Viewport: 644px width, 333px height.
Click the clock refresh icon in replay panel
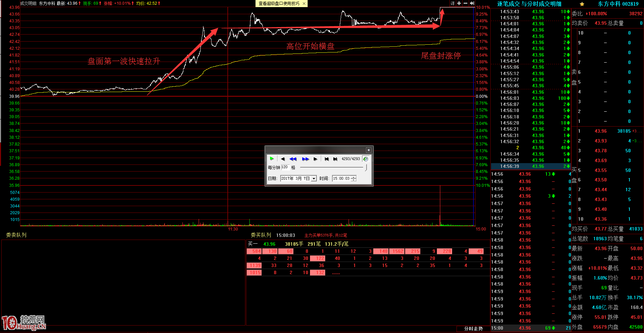(365, 159)
